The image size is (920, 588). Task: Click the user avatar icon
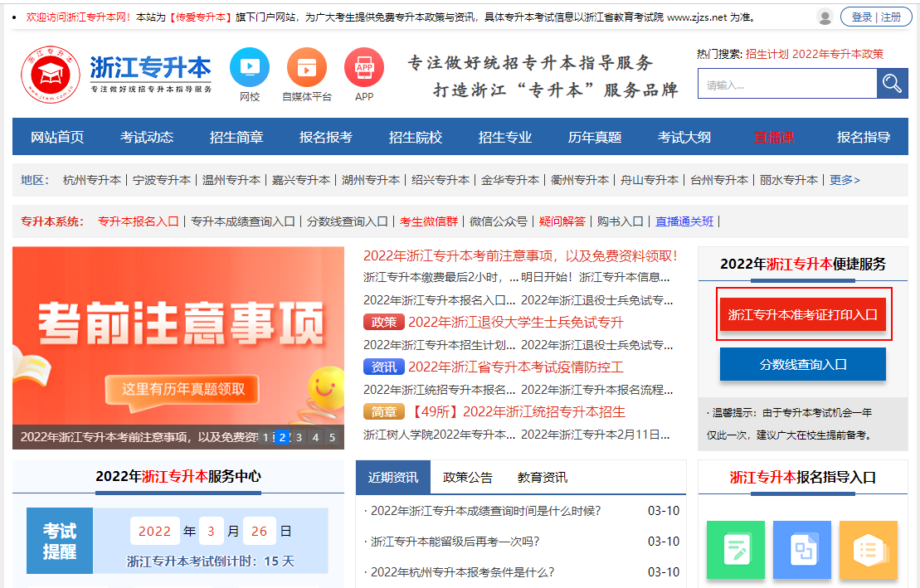[x=825, y=17]
